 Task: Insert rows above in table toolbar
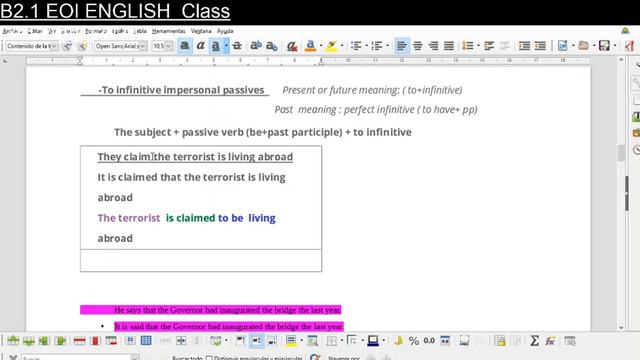point(13,340)
